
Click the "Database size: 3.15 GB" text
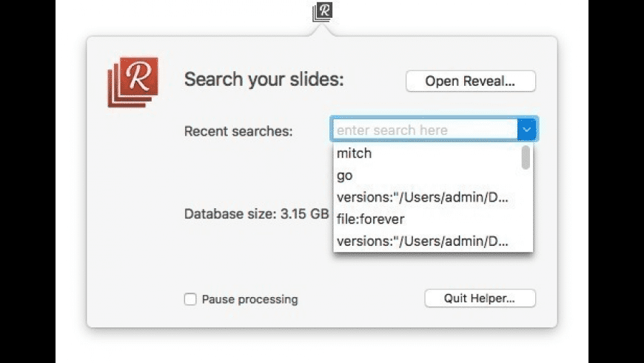256,214
